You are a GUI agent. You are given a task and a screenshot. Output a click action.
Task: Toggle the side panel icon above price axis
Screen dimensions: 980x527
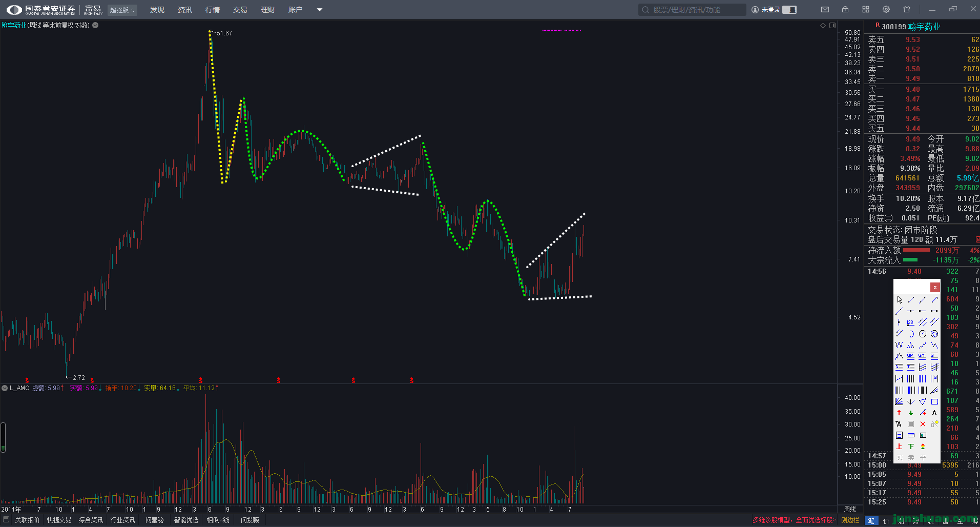click(x=832, y=25)
